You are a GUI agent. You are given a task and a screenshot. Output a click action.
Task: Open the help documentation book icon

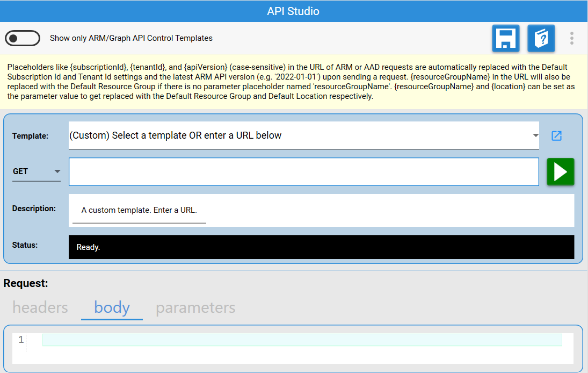click(541, 39)
